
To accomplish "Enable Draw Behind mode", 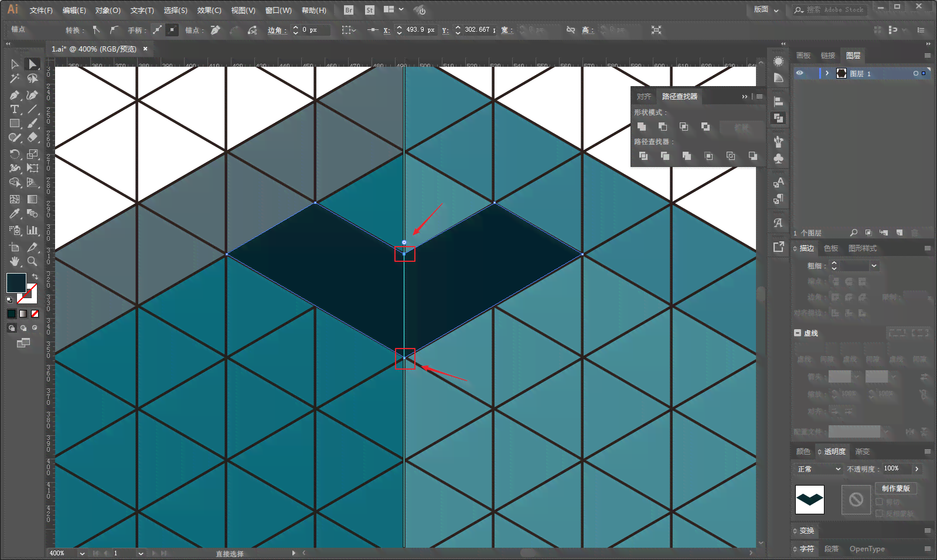I will coord(23,328).
